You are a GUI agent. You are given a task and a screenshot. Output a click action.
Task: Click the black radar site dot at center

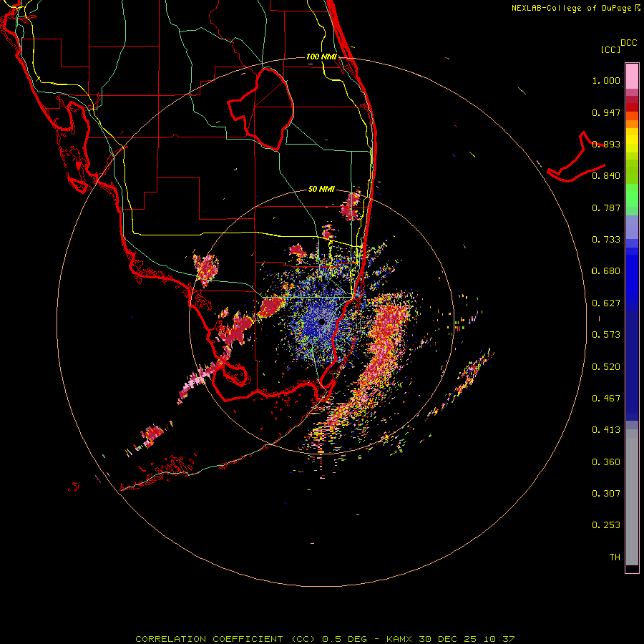tap(321, 321)
